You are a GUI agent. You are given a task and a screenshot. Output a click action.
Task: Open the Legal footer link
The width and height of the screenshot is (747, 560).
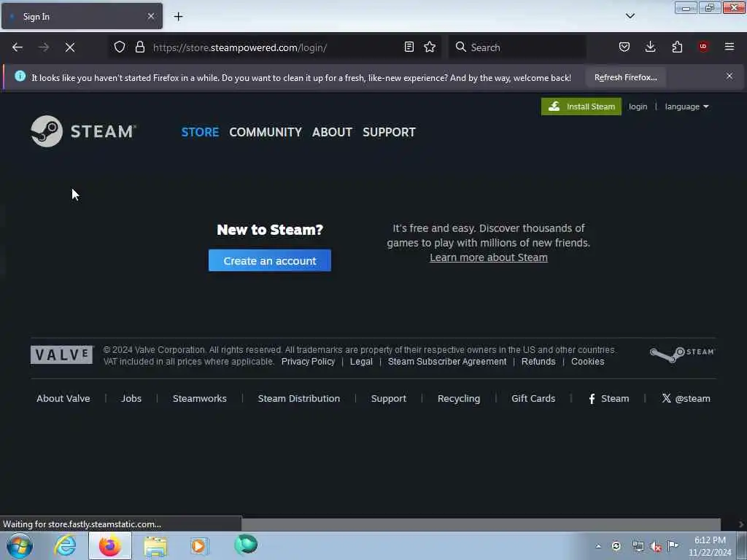361,362
